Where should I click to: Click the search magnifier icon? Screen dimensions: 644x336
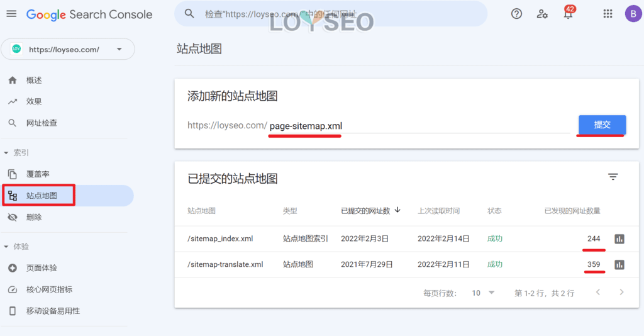(189, 14)
